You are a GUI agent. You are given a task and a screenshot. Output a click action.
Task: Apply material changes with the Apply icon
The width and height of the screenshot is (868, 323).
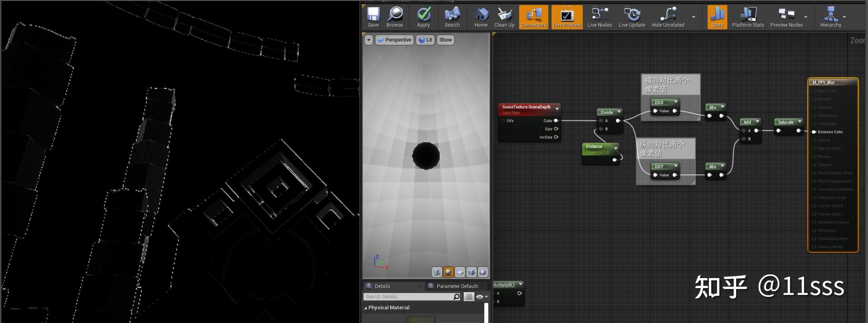423,17
